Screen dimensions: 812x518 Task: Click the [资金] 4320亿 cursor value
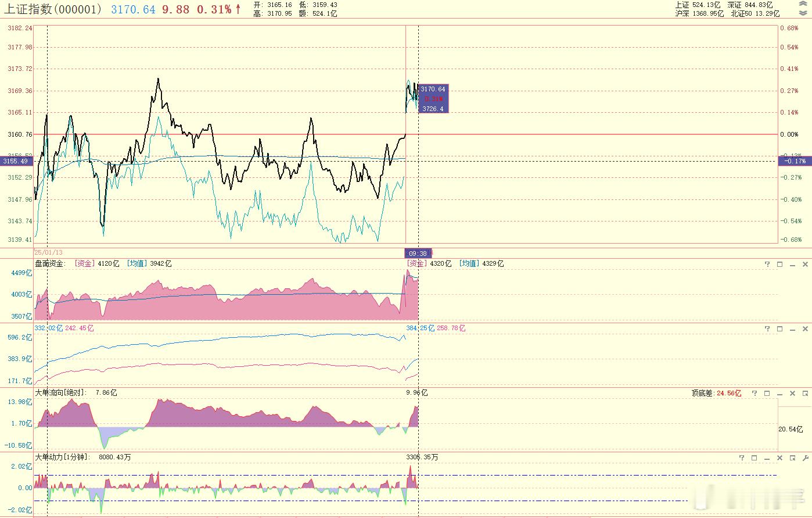click(x=429, y=264)
